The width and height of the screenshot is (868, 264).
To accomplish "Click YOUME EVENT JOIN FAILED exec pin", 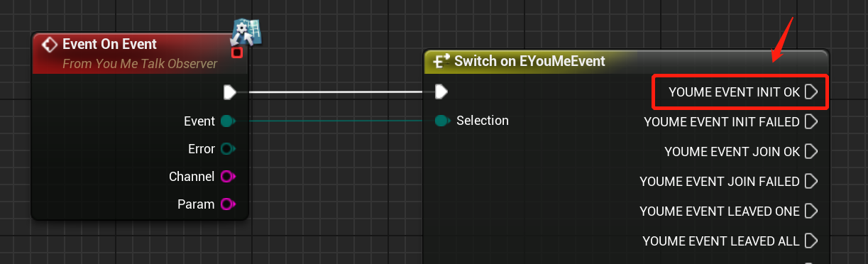I will (x=812, y=182).
